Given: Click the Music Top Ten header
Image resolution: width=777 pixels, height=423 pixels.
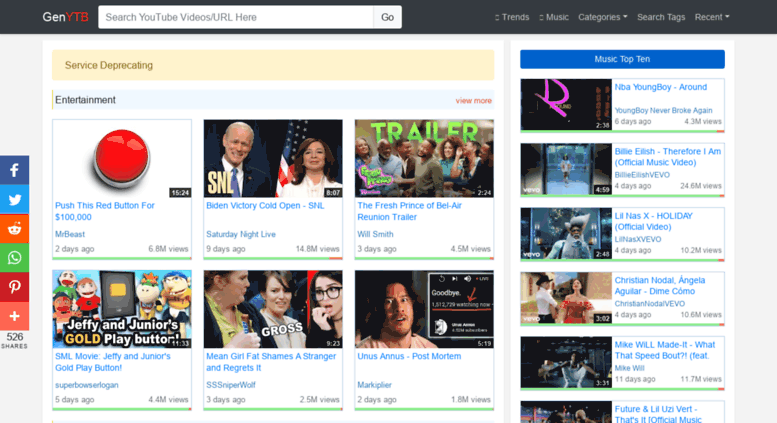Looking at the screenshot, I should click(x=622, y=59).
